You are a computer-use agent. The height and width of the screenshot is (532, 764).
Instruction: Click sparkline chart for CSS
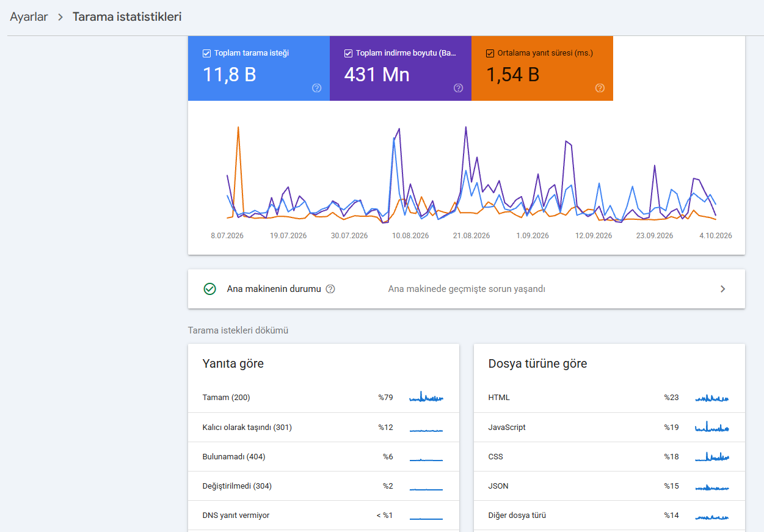[712, 456]
